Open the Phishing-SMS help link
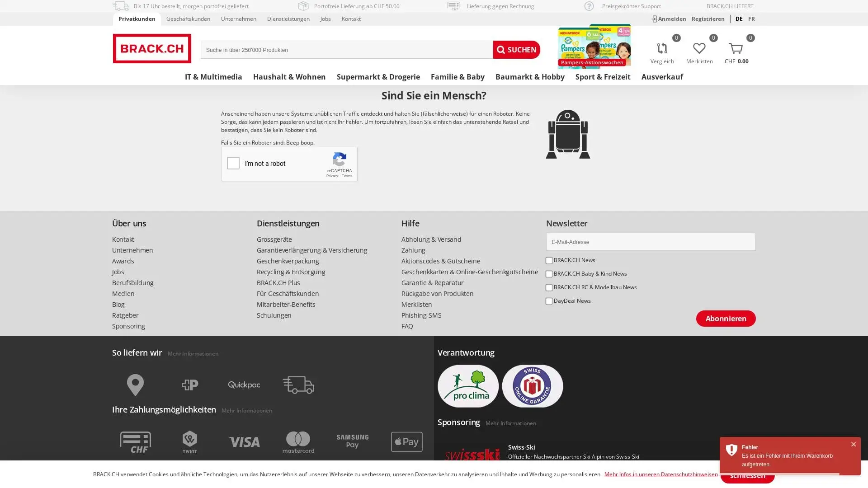The width and height of the screenshot is (868, 488). (x=421, y=315)
